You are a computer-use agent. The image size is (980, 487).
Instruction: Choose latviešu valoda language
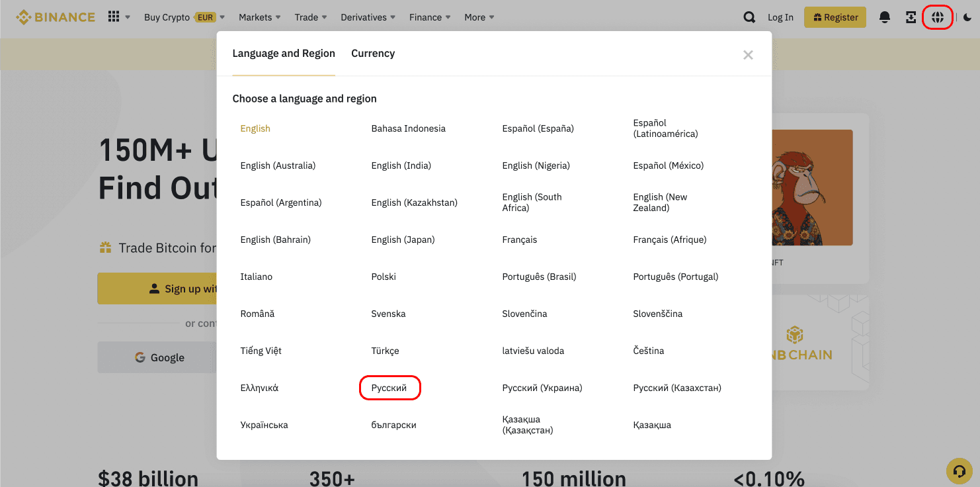[x=534, y=351]
